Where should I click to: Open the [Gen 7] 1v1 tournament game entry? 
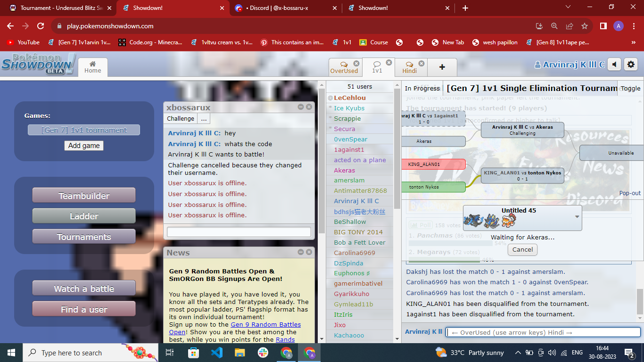coord(84,130)
